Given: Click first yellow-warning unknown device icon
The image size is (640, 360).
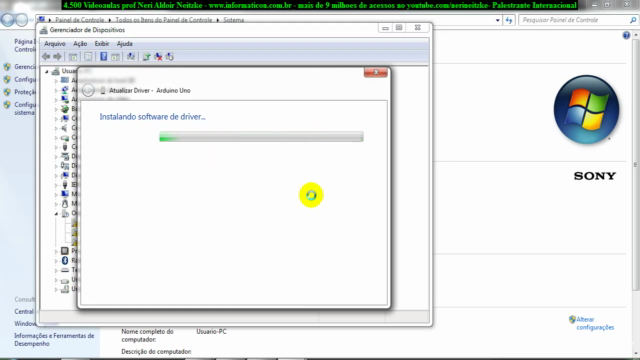Looking at the screenshot, I should (75, 223).
